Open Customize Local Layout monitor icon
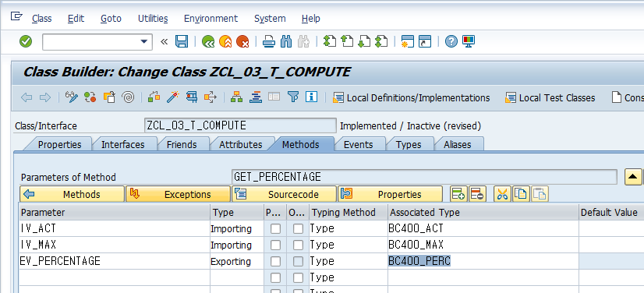 point(469,41)
